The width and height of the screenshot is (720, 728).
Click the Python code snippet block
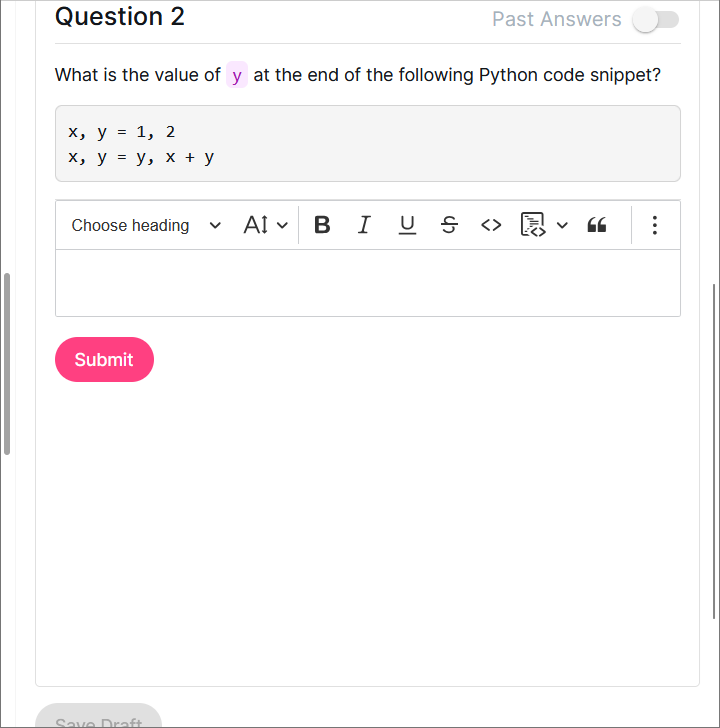click(x=367, y=144)
